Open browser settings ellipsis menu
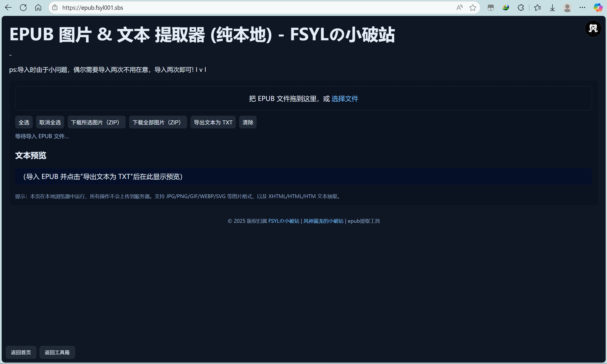 (582, 8)
